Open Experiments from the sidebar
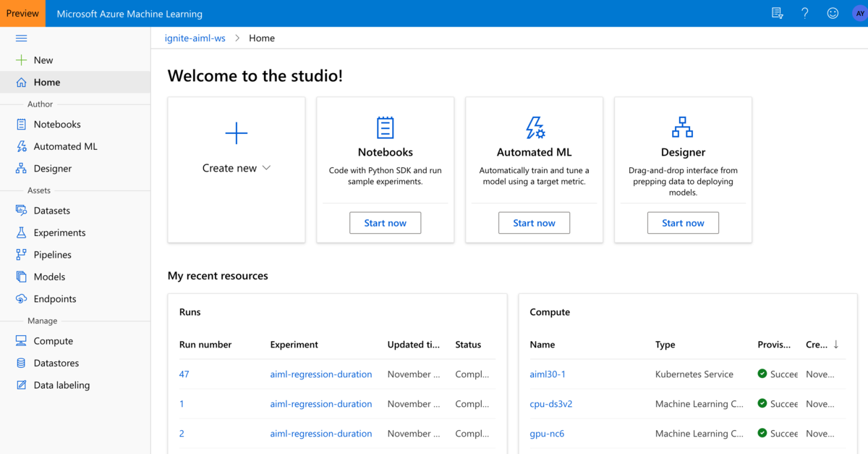This screenshot has height=454, width=868. 59,232
